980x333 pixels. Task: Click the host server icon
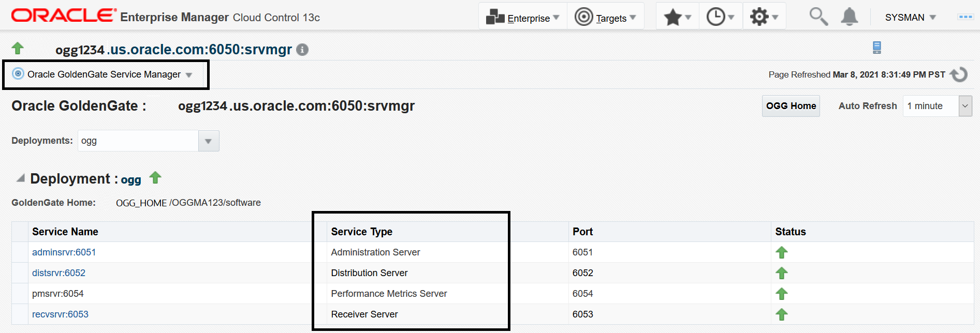click(876, 48)
